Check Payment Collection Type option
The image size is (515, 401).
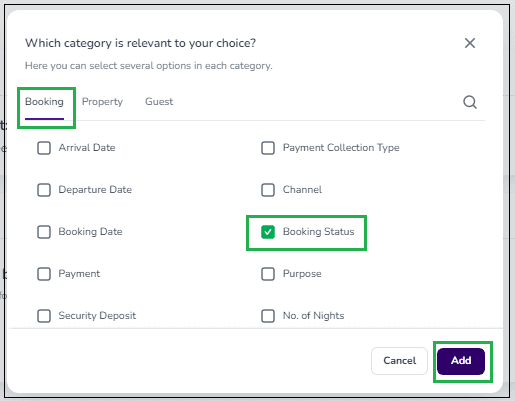coord(268,148)
